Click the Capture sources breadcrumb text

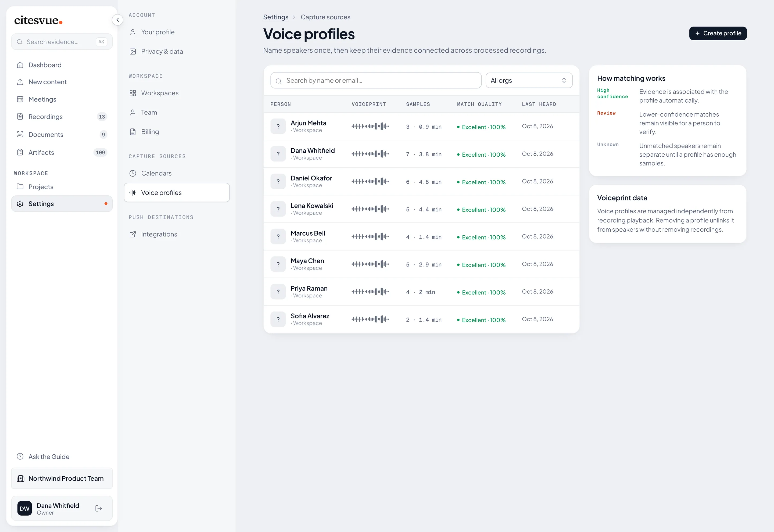(325, 17)
